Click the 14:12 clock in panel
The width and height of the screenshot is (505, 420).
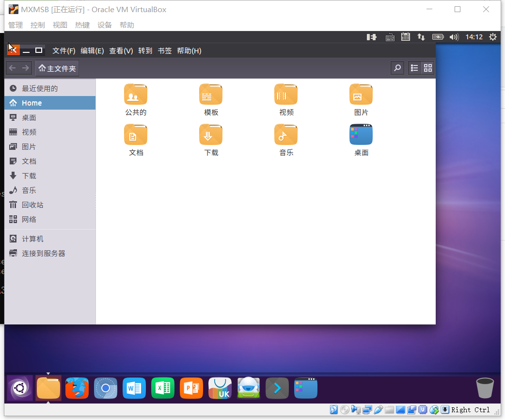pyautogui.click(x=474, y=37)
